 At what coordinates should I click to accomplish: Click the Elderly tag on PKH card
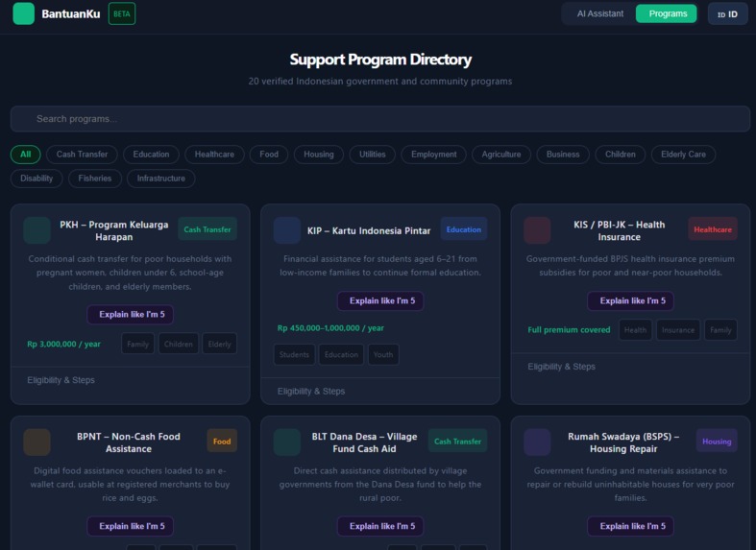(219, 345)
